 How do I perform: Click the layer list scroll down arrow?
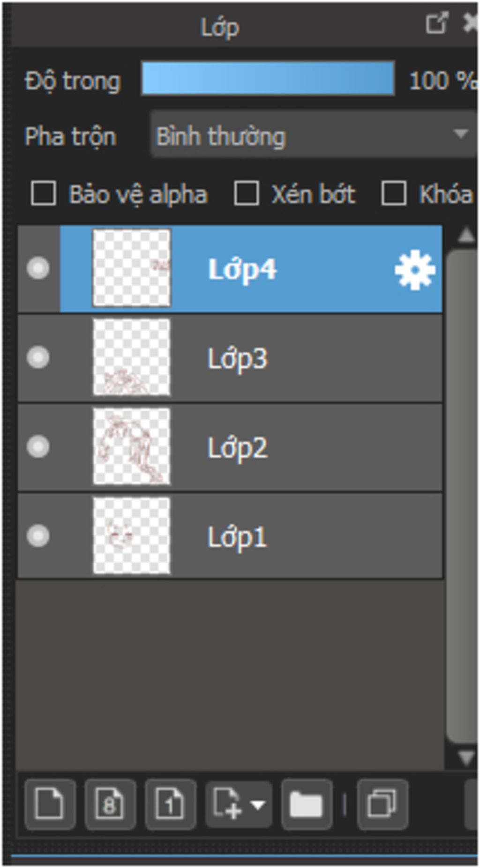tap(466, 757)
